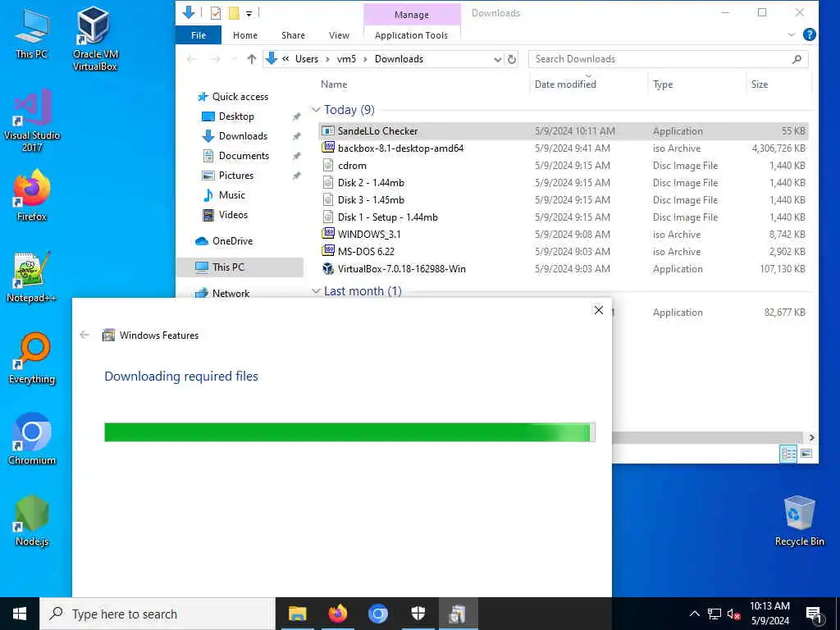
Task: Select Quick access in navigation pane
Action: (240, 97)
